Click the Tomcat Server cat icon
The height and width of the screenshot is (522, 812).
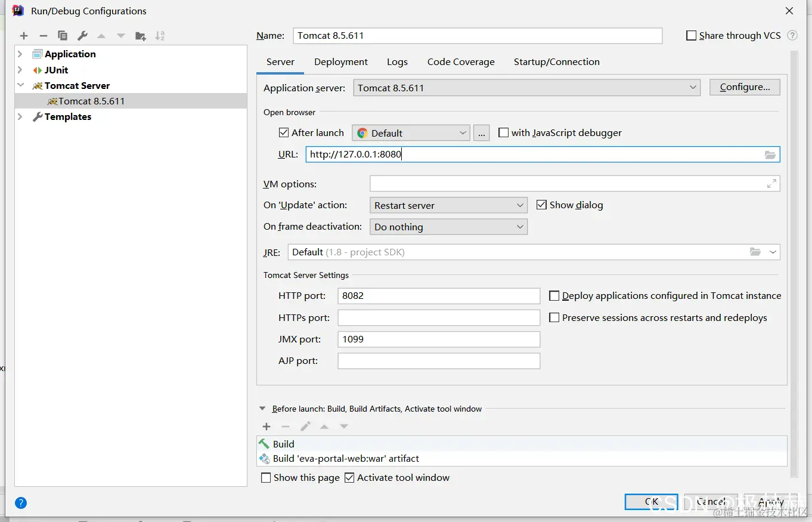click(38, 86)
